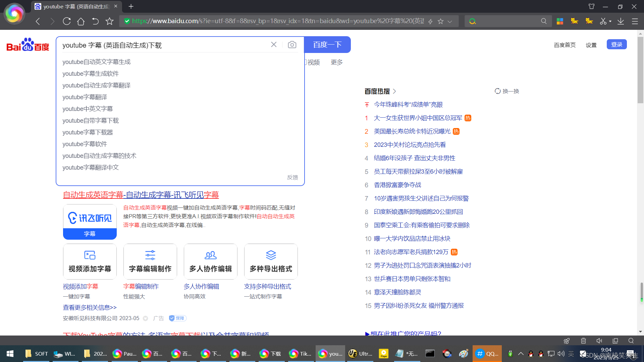Open link 查看更多相关信息>>
Image resolution: width=644 pixels, height=362 pixels.
coord(90,307)
